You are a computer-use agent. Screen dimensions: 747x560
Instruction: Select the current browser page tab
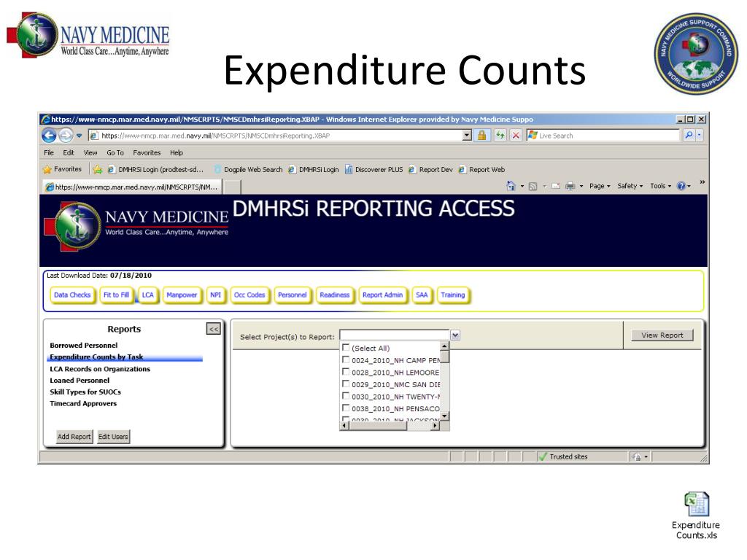pyautogui.click(x=132, y=187)
